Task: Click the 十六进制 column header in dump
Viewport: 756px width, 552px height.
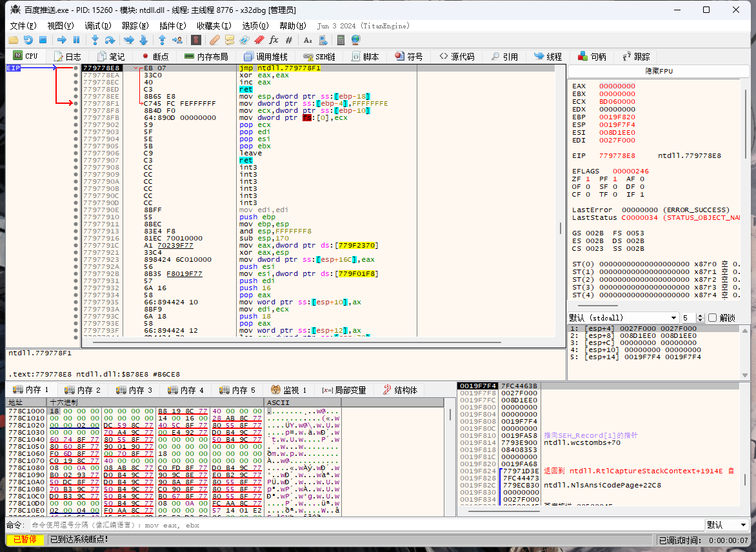Action: point(155,402)
